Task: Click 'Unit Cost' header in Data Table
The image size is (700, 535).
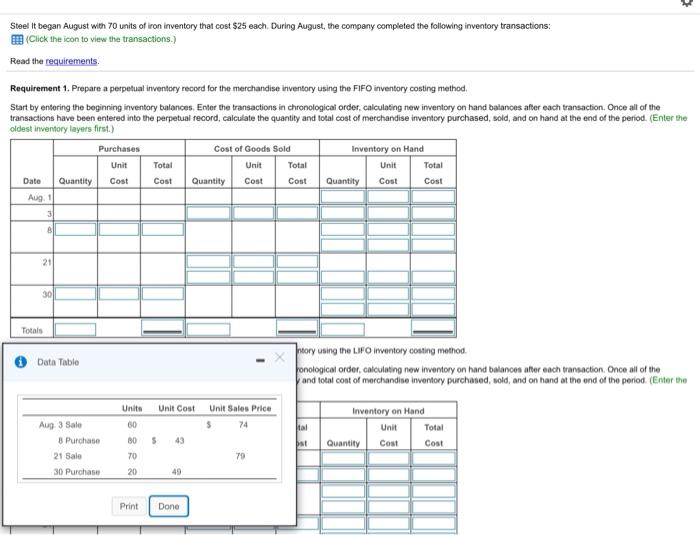Action: pos(176,408)
